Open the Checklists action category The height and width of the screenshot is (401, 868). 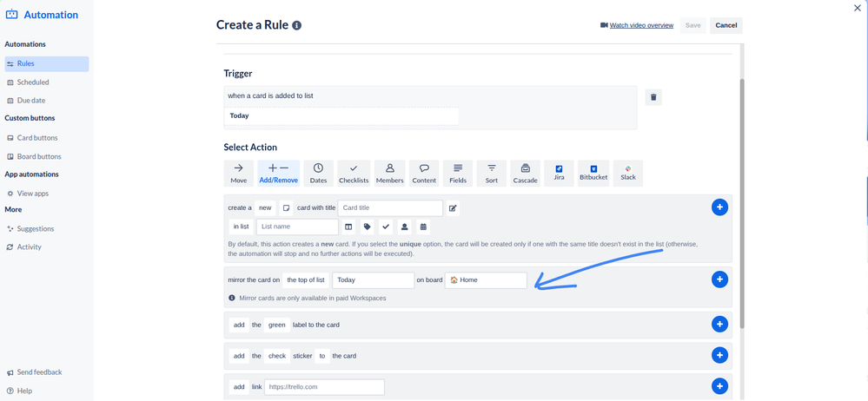click(354, 174)
